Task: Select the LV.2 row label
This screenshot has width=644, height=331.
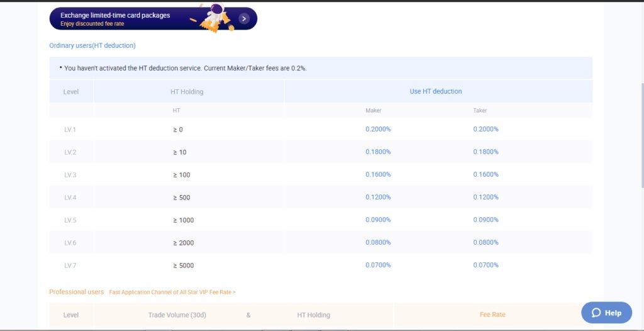Action: click(x=70, y=152)
